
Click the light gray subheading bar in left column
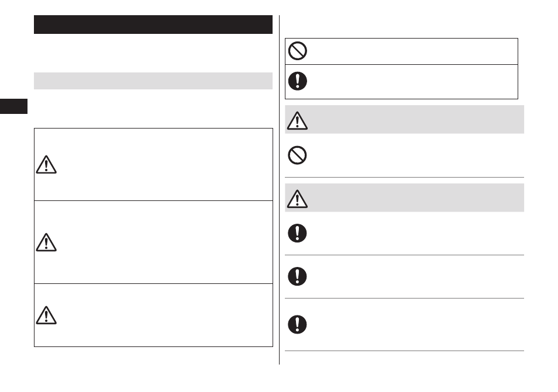tap(153, 81)
